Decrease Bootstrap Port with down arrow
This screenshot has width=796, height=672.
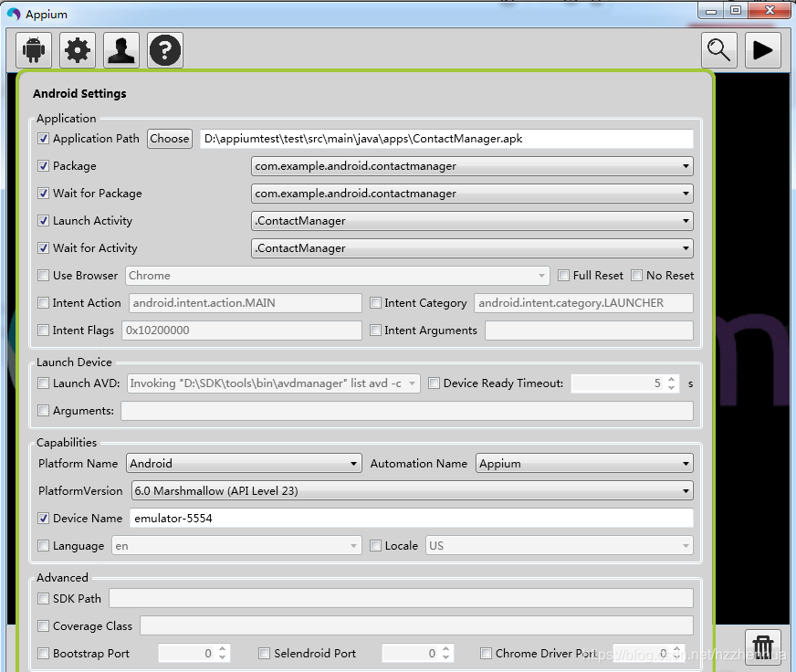point(223,657)
